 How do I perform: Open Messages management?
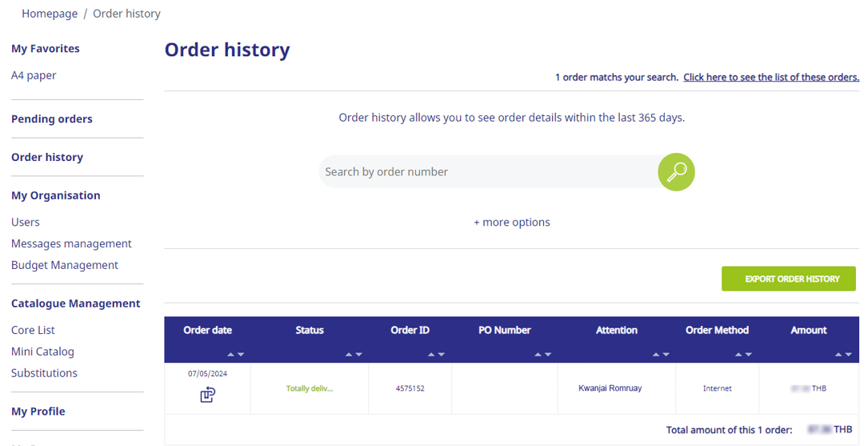(71, 243)
